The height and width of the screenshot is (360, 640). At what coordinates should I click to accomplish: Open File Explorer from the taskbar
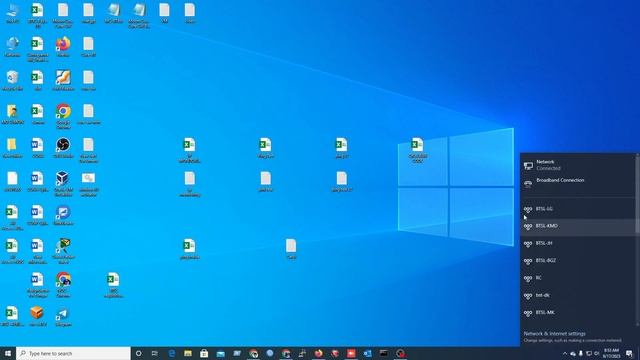pos(188,353)
